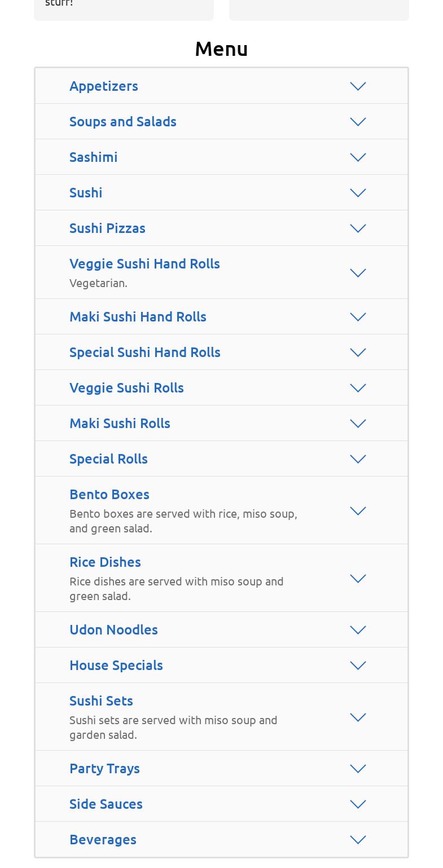
Task: Click the Sushi Sets title
Action: tap(101, 701)
